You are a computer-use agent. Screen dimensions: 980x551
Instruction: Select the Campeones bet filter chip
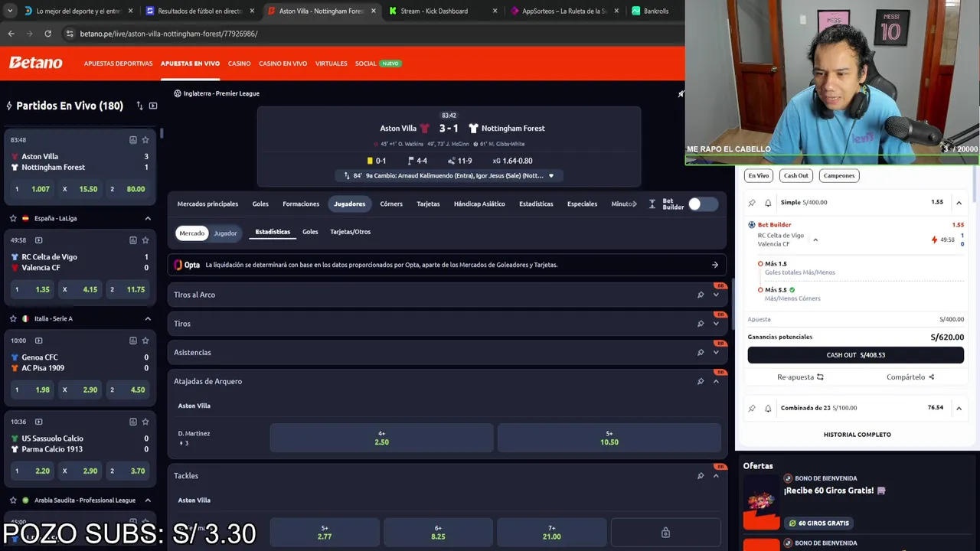point(839,175)
